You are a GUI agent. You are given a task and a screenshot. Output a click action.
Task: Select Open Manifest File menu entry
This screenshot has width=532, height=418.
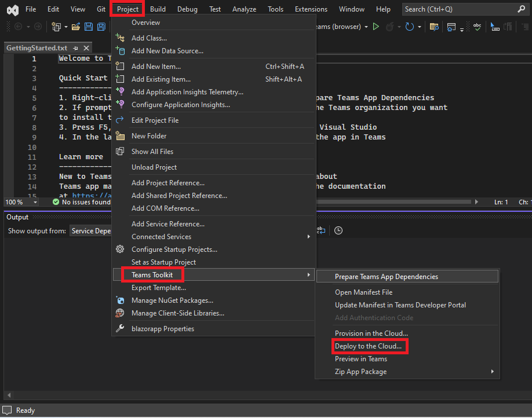tap(363, 292)
